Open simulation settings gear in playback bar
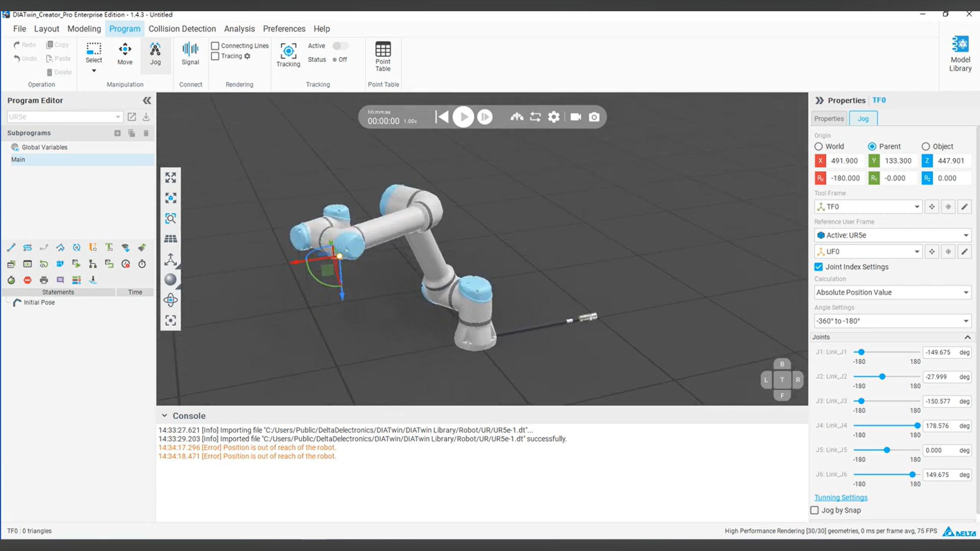The image size is (980, 551). tap(554, 117)
